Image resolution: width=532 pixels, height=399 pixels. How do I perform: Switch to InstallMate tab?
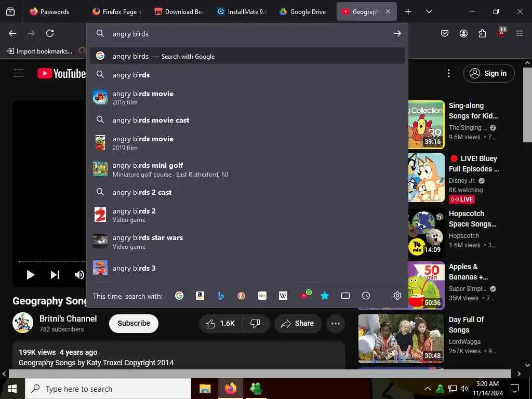242,12
